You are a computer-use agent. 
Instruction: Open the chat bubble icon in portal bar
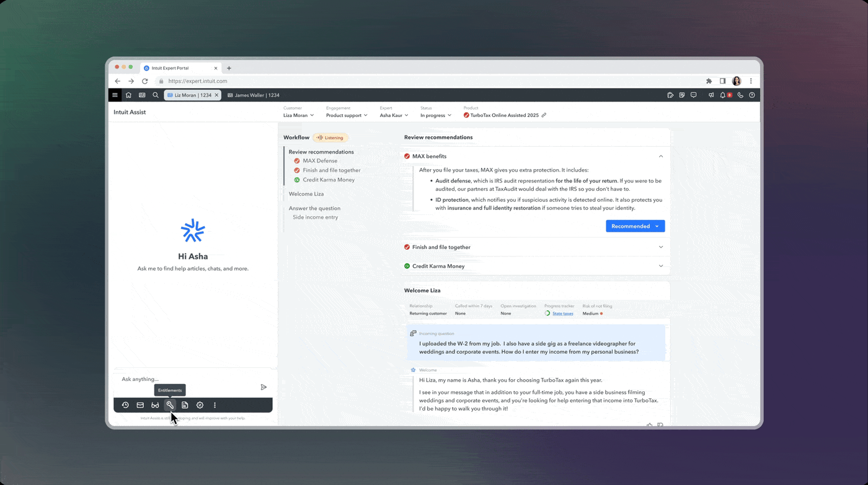coord(694,95)
